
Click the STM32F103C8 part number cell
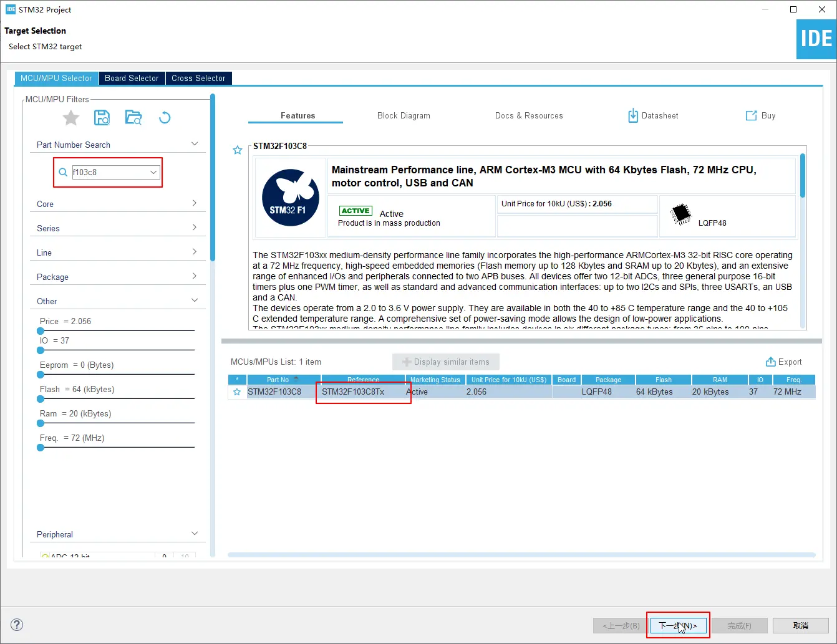click(x=284, y=392)
